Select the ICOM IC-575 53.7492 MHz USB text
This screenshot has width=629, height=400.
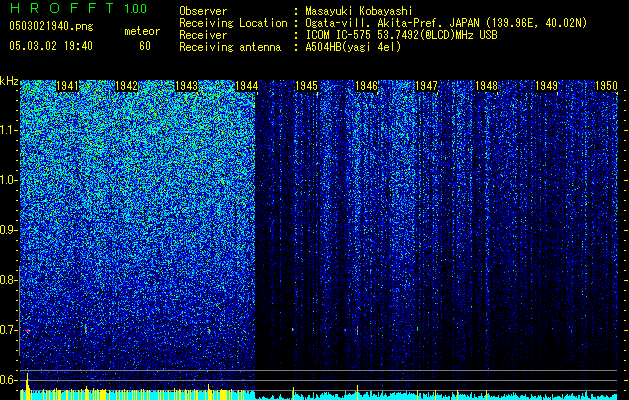point(401,35)
